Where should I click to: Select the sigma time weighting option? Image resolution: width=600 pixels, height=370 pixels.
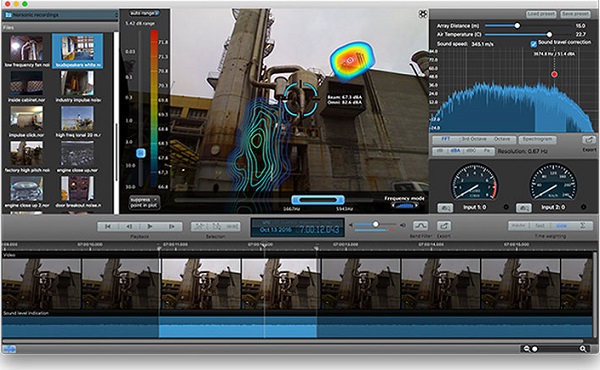pyautogui.click(x=582, y=226)
